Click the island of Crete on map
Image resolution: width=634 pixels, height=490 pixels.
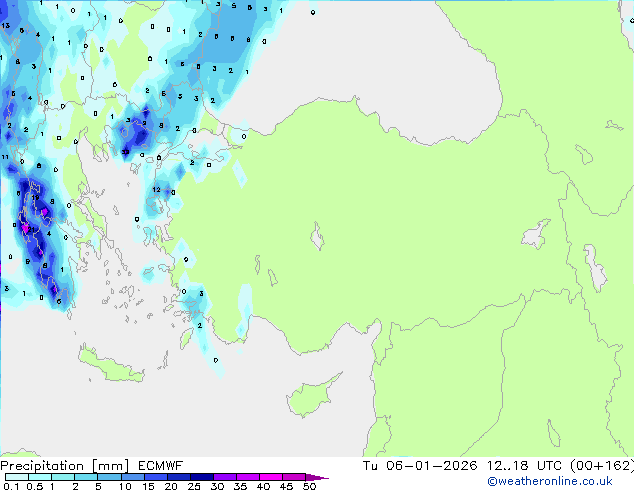coord(111,366)
